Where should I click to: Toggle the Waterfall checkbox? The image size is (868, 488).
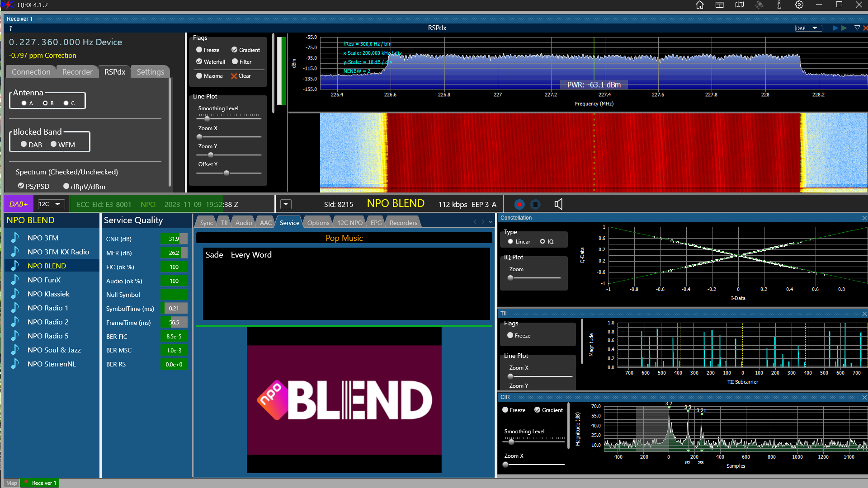point(199,61)
